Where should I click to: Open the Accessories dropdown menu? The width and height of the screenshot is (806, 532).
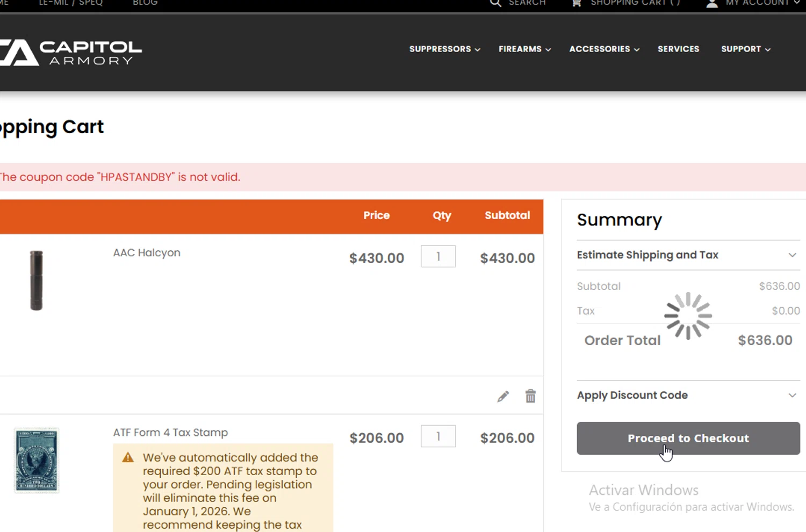click(604, 49)
